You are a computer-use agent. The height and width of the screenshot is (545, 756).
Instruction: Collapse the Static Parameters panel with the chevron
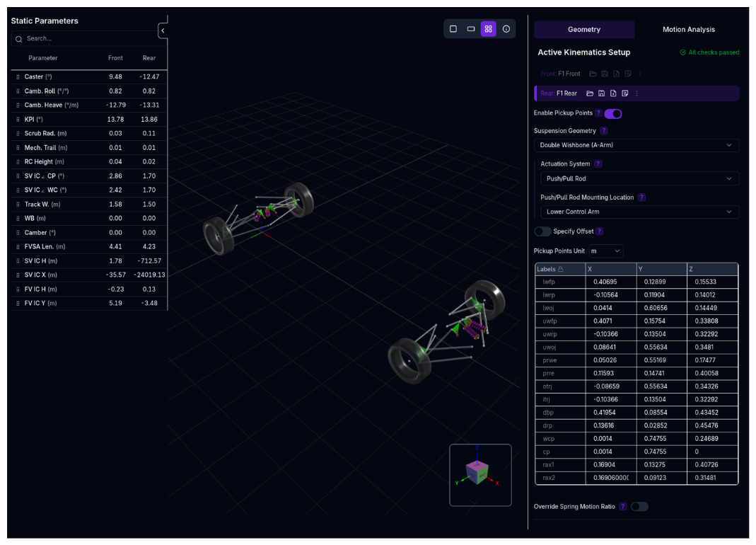pos(163,30)
